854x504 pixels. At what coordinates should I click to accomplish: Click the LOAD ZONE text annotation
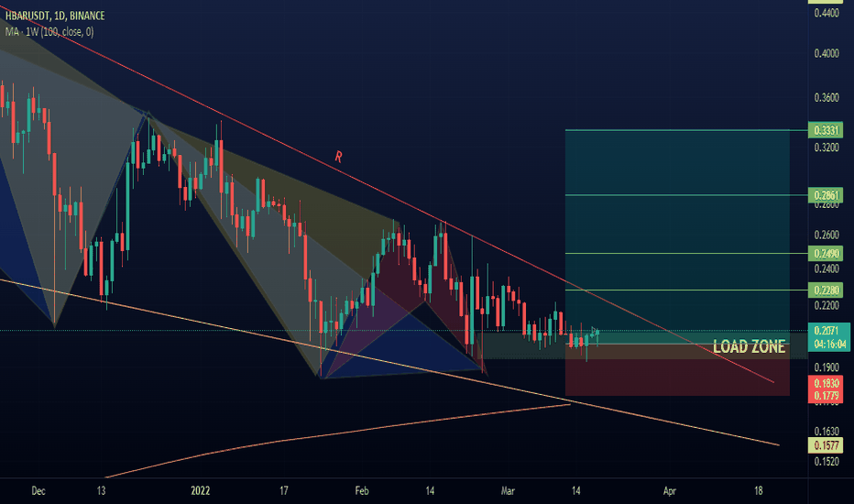click(x=749, y=346)
